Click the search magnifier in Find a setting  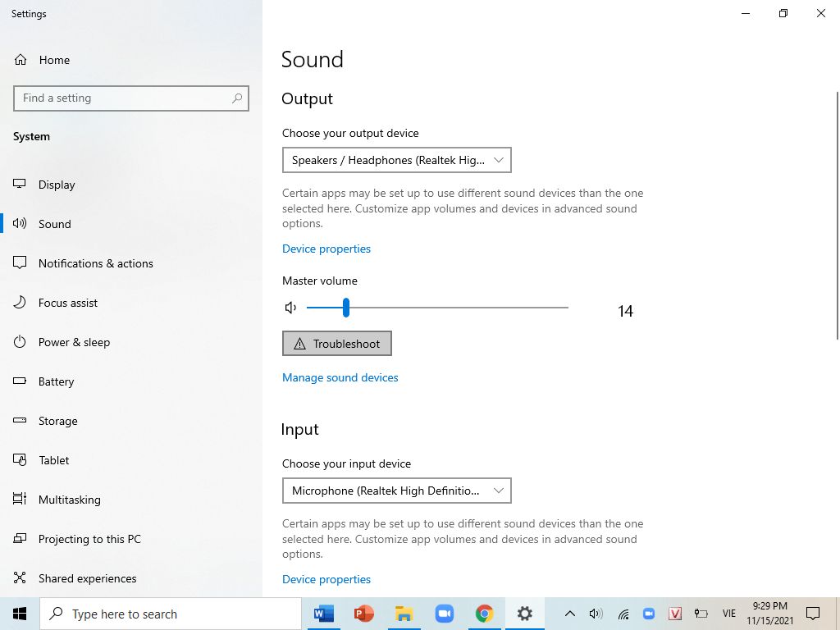tap(237, 98)
